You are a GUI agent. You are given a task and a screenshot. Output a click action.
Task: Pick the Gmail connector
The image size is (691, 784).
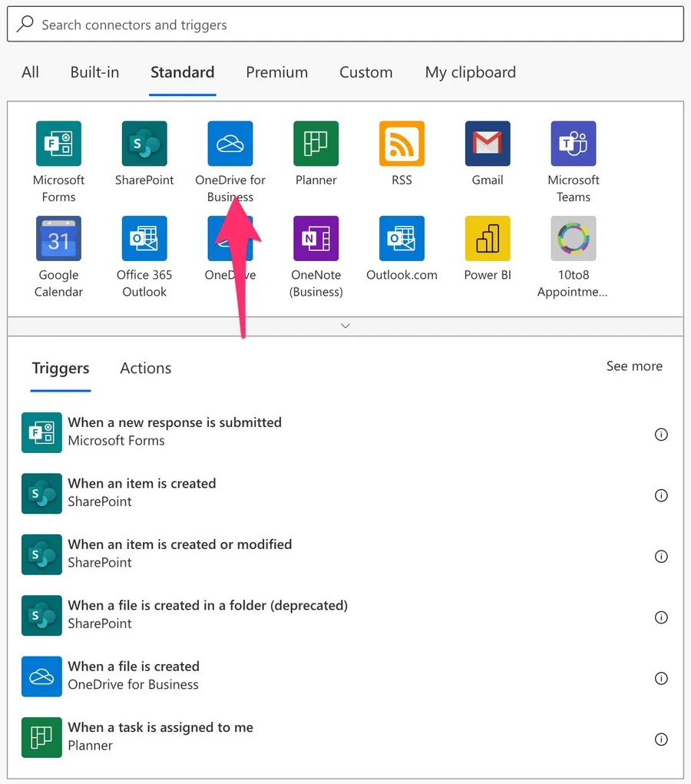488,144
